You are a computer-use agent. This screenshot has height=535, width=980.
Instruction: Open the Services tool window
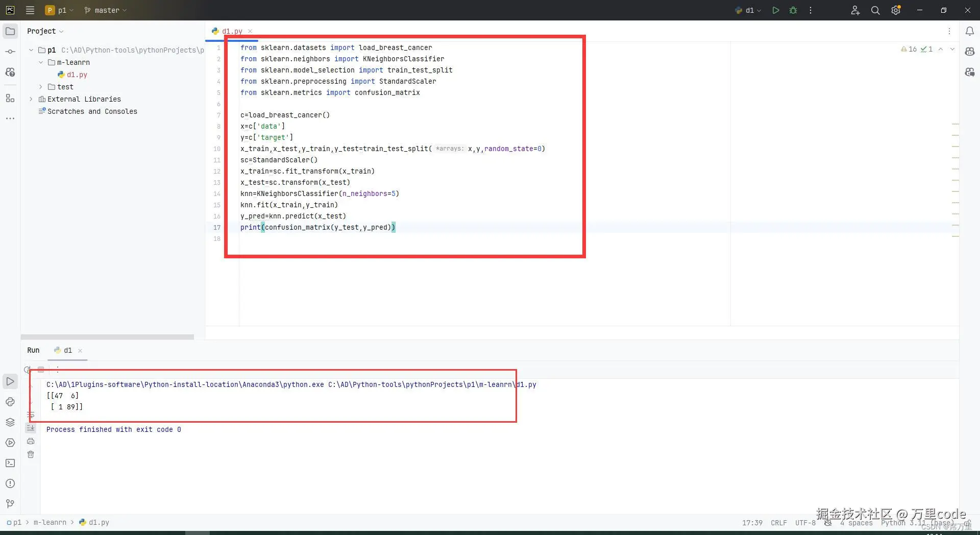(10, 443)
